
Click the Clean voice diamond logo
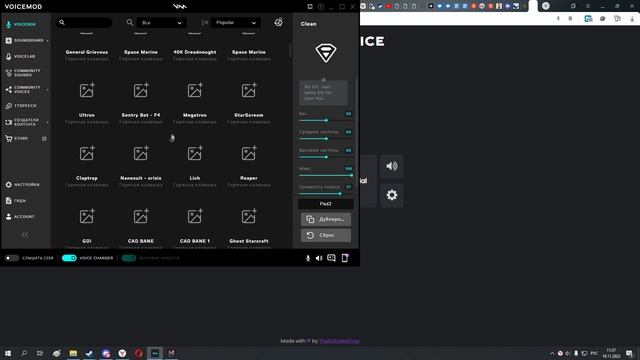tap(326, 53)
